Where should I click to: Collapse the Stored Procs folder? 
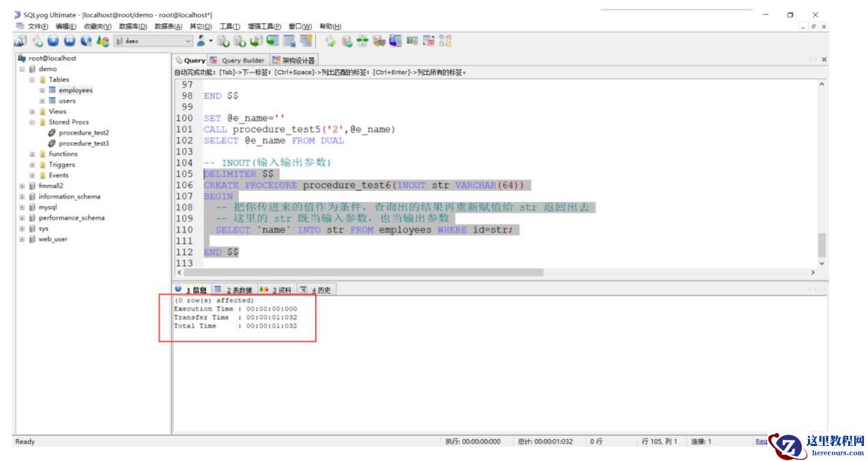coord(32,122)
